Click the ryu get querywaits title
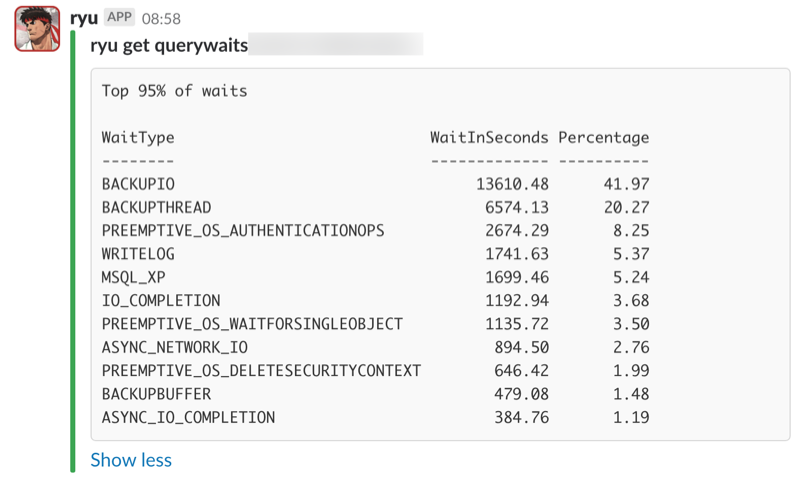The width and height of the screenshot is (800, 482). tap(169, 45)
